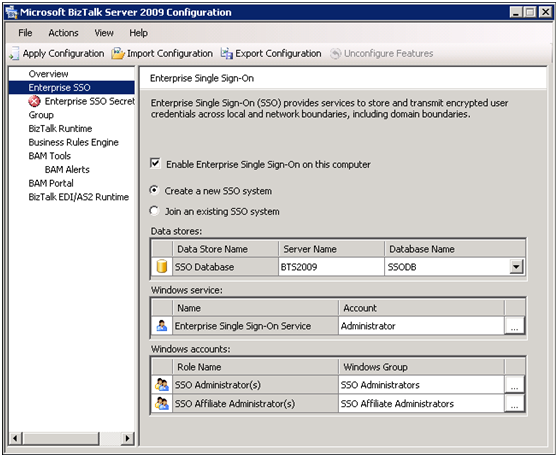Click the SSO Administrator(s) role group icon
The height and width of the screenshot is (457, 558).
tap(162, 384)
